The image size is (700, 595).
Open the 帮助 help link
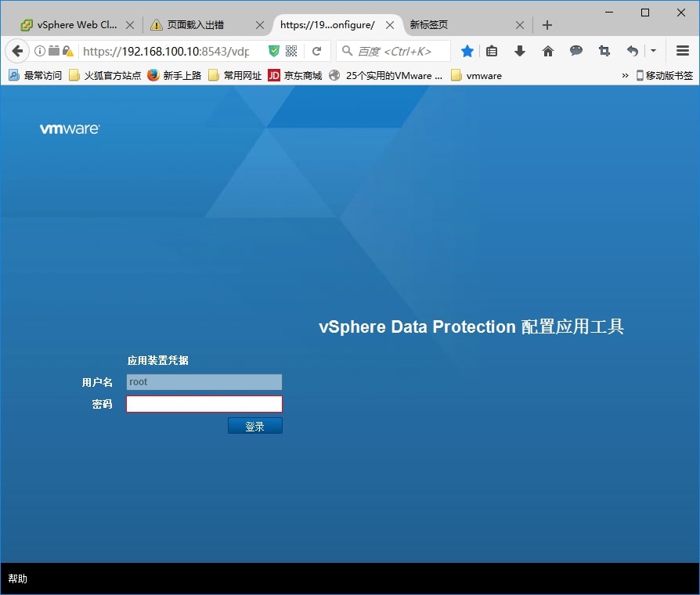18,579
